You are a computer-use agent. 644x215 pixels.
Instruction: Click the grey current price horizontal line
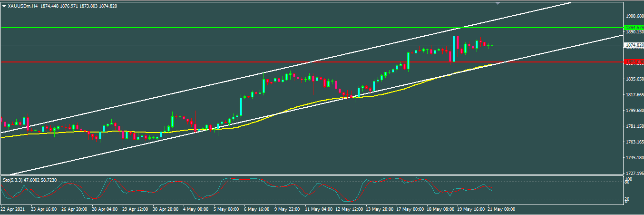[238, 45]
